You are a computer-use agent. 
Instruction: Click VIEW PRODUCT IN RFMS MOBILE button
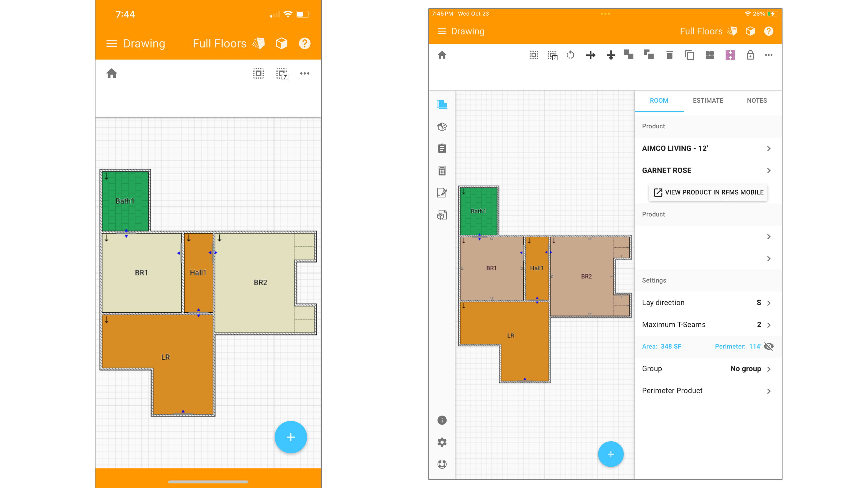click(709, 192)
